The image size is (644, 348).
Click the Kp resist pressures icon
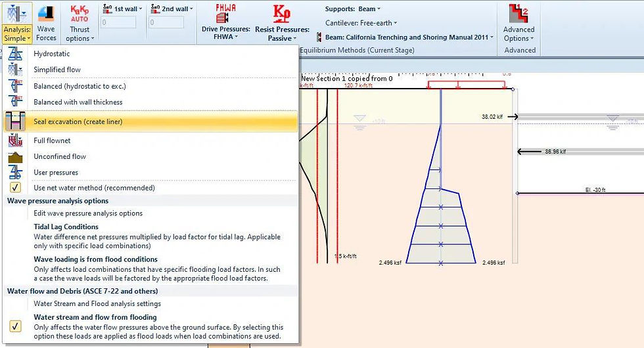pyautogui.click(x=281, y=13)
